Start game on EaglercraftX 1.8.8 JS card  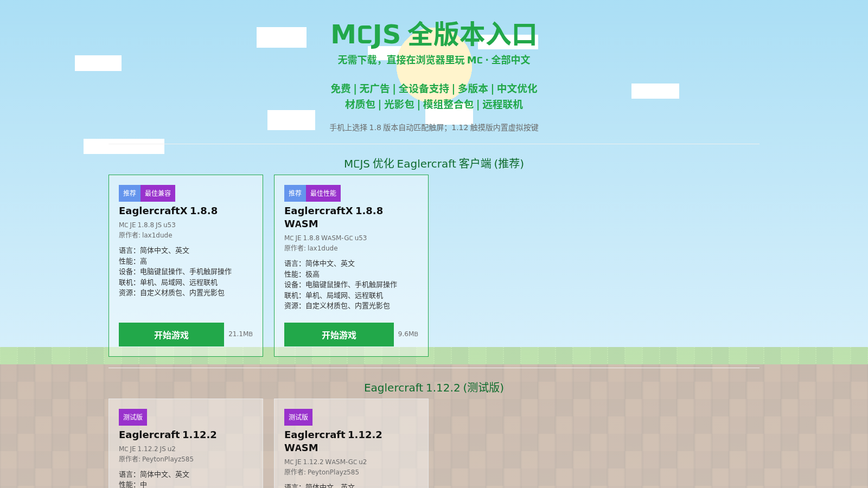tap(171, 335)
